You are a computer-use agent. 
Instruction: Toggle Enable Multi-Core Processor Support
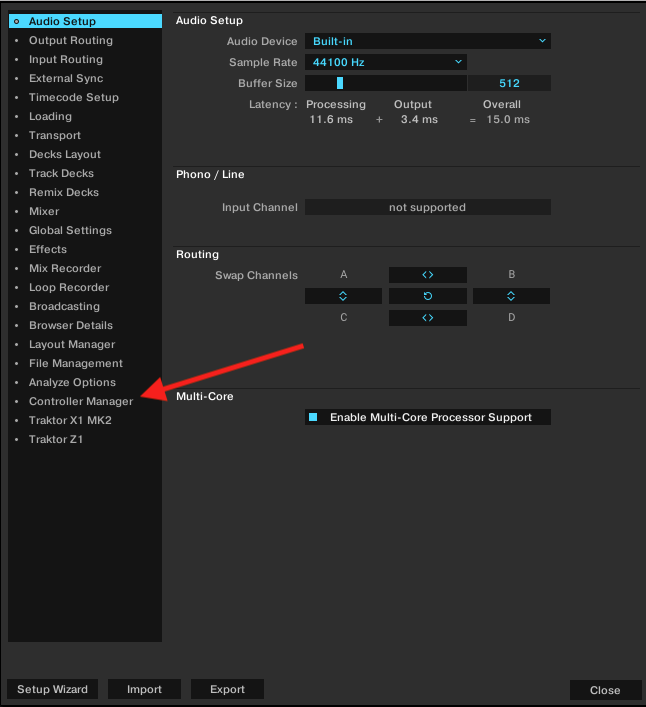pyautogui.click(x=313, y=417)
